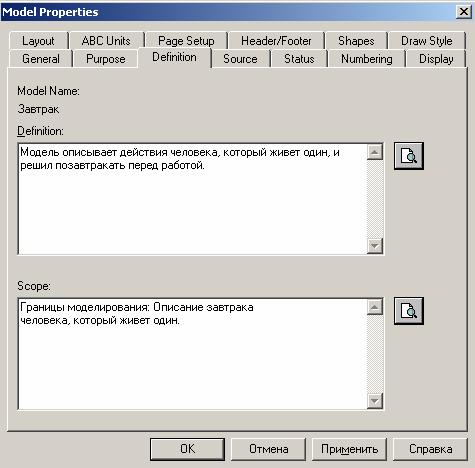Click the model name text "Завтрак"
This screenshot has height=468, width=475.
38,109
